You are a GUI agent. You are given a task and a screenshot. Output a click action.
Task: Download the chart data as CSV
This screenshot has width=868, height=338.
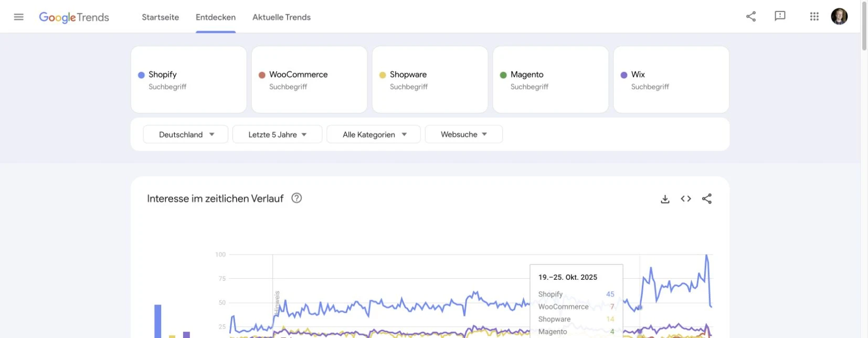665,199
